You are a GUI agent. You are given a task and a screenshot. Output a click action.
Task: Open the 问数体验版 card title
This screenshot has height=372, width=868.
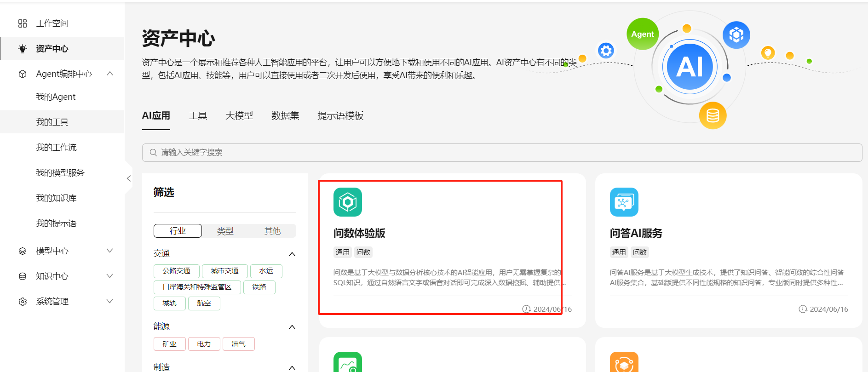pos(359,234)
